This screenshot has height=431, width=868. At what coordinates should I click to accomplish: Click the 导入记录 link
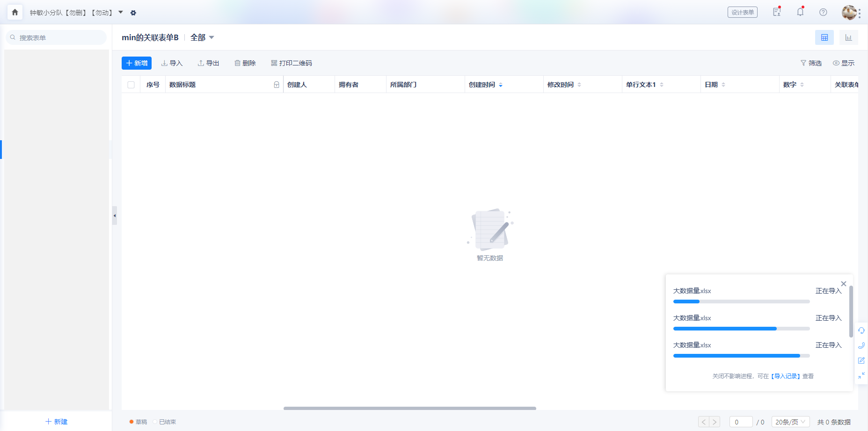click(x=786, y=376)
